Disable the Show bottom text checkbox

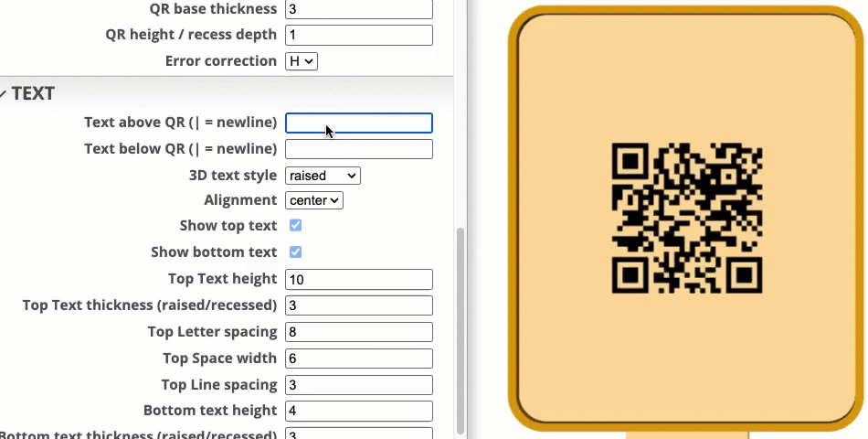(295, 252)
